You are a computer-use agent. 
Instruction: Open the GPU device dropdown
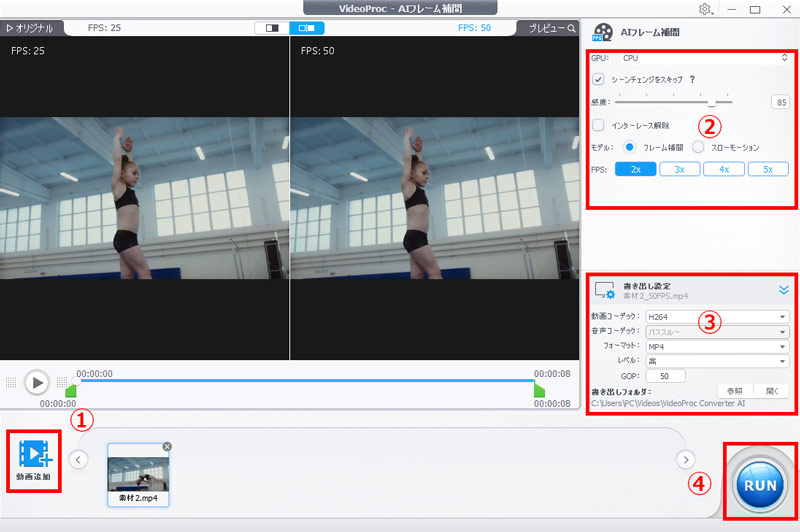click(705, 58)
